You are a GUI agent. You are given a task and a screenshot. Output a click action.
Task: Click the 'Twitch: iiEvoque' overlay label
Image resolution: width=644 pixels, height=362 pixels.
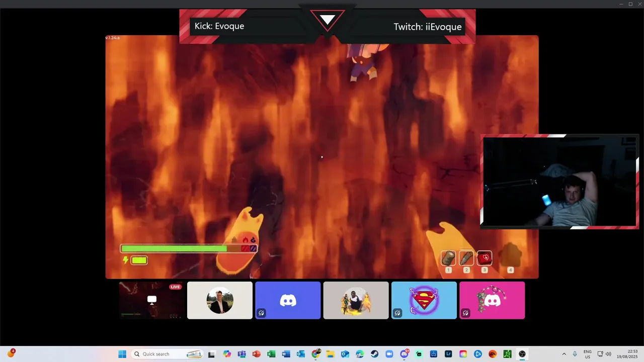point(428,27)
